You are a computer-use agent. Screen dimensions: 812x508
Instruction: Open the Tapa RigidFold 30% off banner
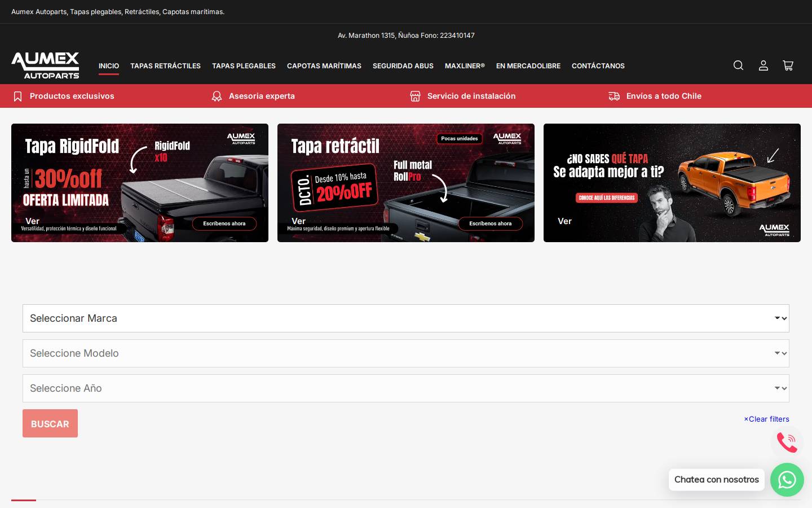click(140, 183)
